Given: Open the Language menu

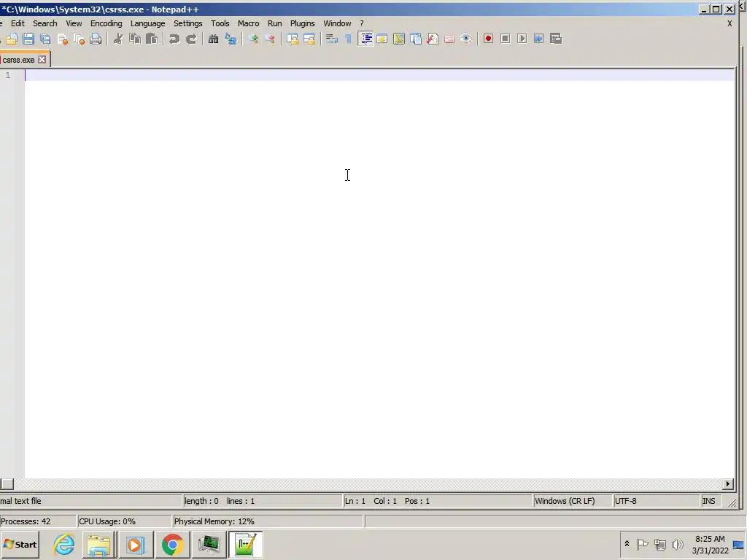Looking at the screenshot, I should [147, 23].
